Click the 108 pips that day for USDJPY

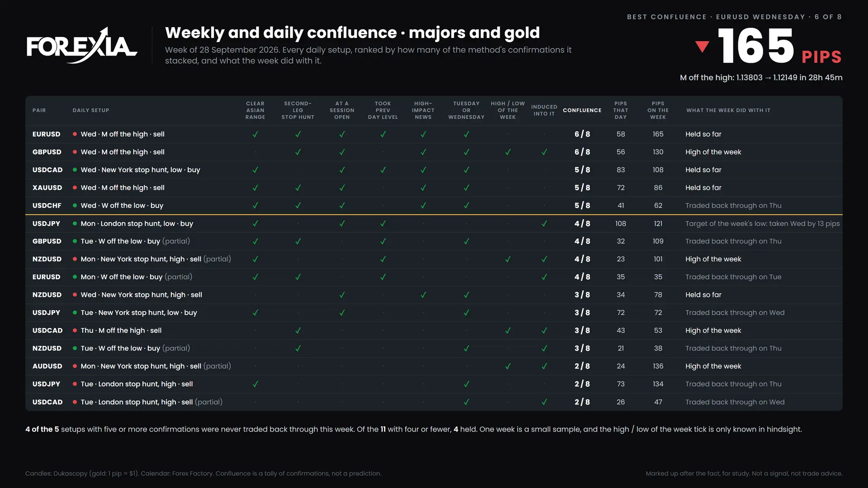tap(621, 223)
